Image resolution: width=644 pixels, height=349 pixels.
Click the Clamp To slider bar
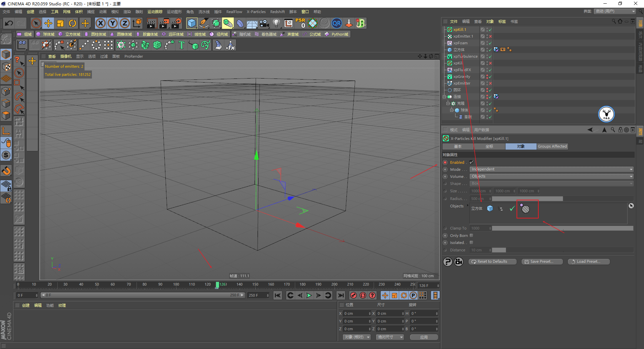tap(562, 229)
